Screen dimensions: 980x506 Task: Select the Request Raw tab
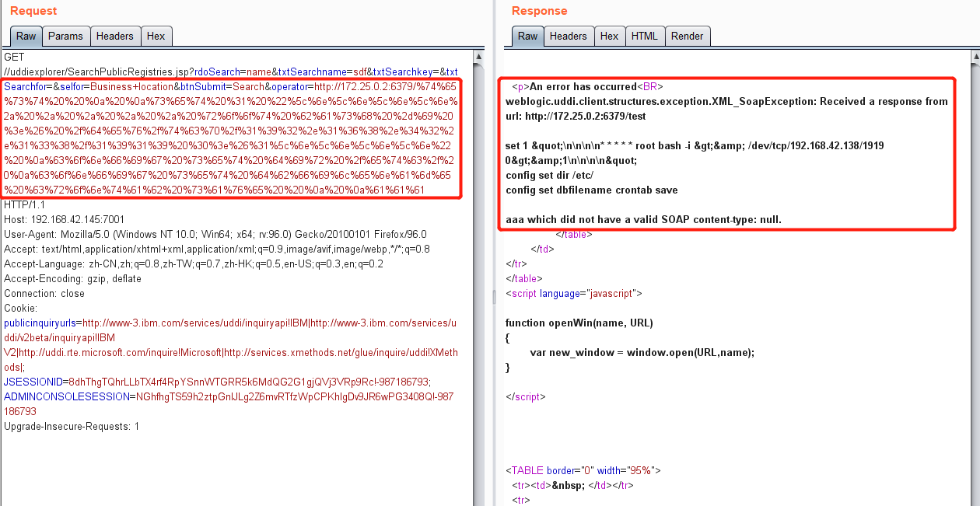click(x=26, y=36)
